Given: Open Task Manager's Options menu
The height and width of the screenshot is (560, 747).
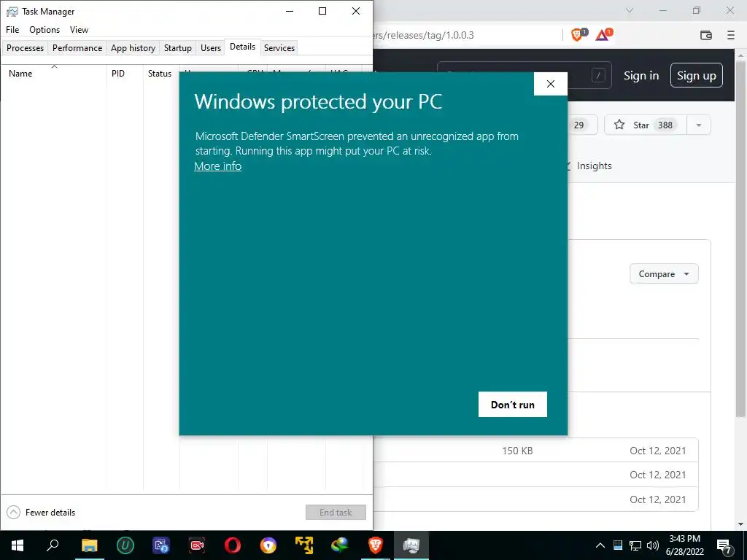Looking at the screenshot, I should (44, 29).
